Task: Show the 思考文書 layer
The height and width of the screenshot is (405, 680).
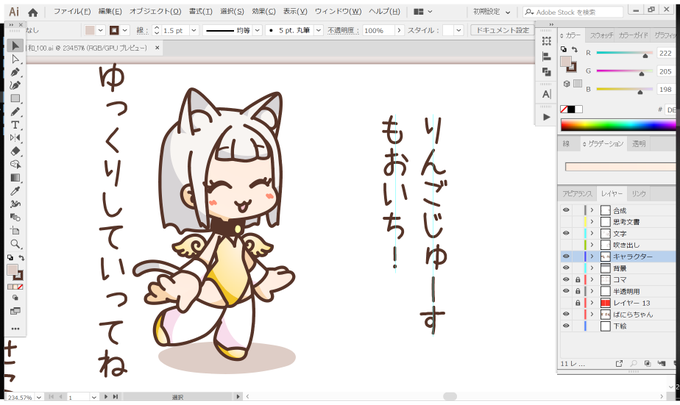Action: [566, 222]
